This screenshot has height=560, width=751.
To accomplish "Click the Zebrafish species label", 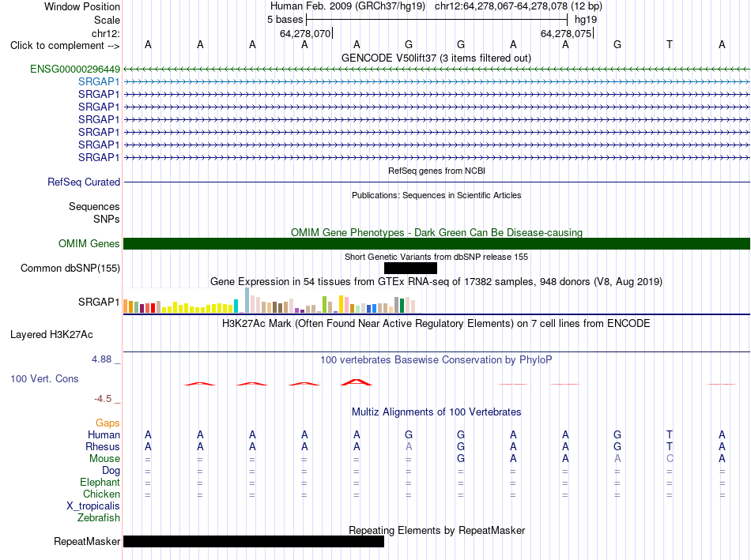I will [x=99, y=518].
